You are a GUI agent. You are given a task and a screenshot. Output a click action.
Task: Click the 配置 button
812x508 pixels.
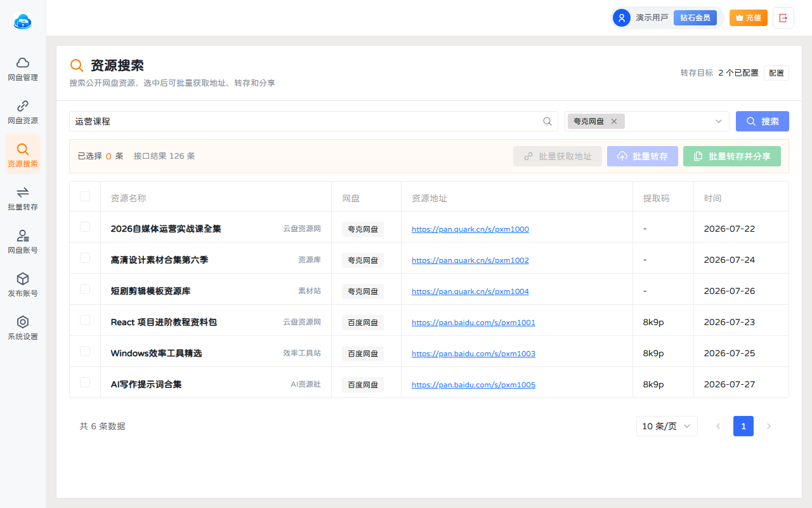click(x=776, y=73)
